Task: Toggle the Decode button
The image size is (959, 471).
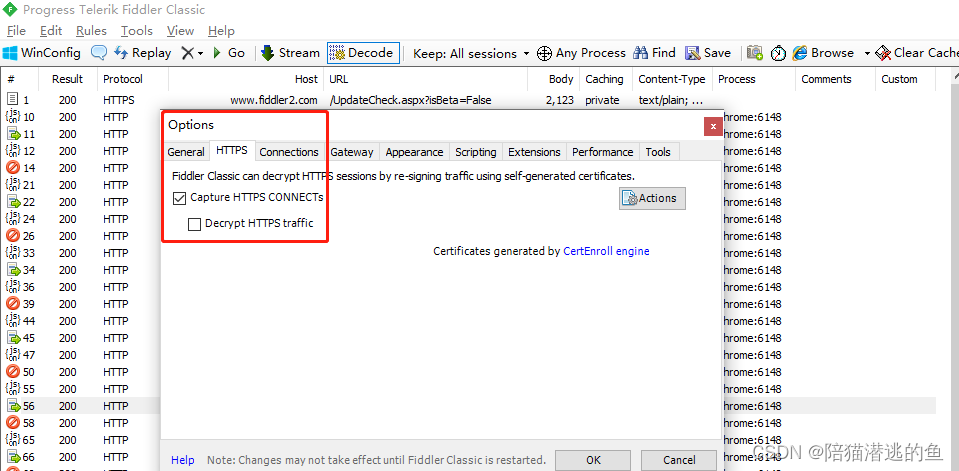Action: [363, 53]
